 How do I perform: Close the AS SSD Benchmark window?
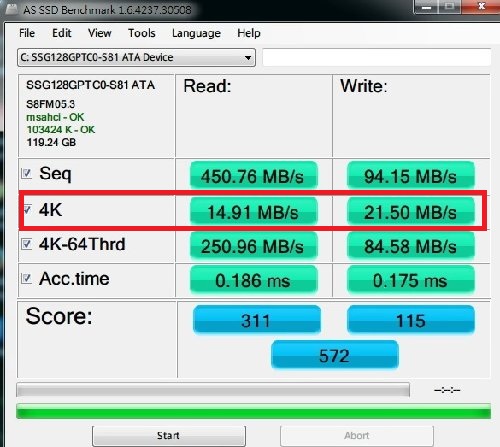point(481,7)
